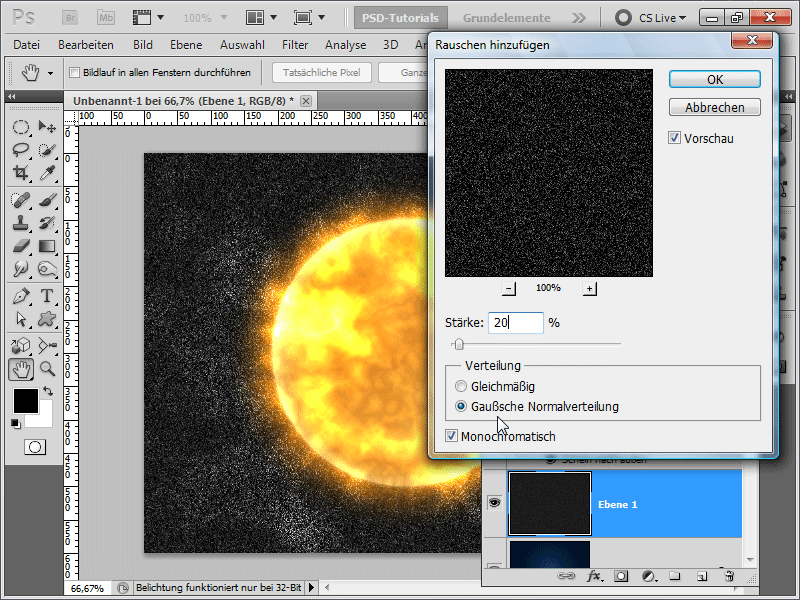This screenshot has width=800, height=600.
Task: Show more workspaces chevron
Action: [x=579, y=18]
